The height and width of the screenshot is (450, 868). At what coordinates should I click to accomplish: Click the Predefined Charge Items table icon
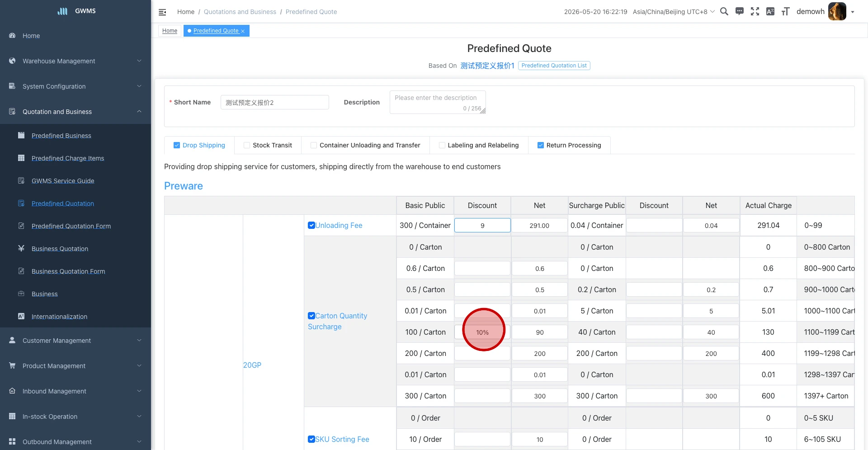(x=21, y=158)
